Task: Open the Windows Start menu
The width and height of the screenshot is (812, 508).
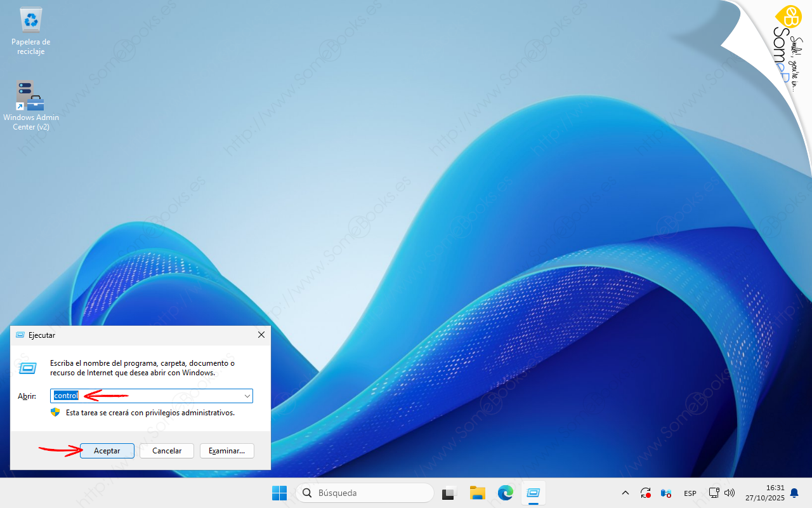Action: (x=279, y=493)
